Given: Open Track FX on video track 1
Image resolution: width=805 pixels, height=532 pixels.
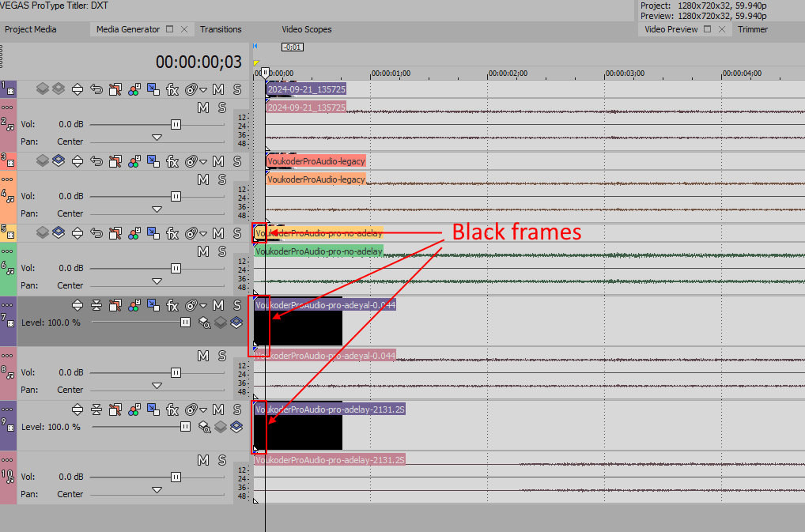Looking at the screenshot, I should (172, 89).
